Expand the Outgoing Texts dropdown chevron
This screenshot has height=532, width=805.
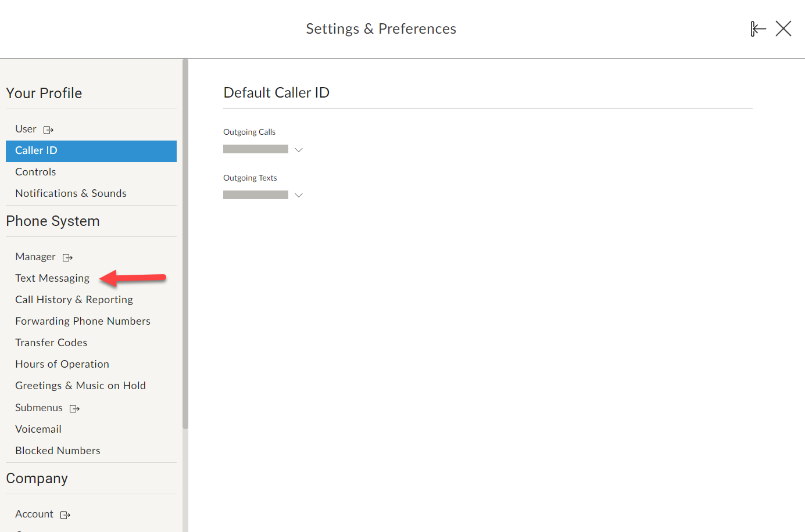pos(299,195)
